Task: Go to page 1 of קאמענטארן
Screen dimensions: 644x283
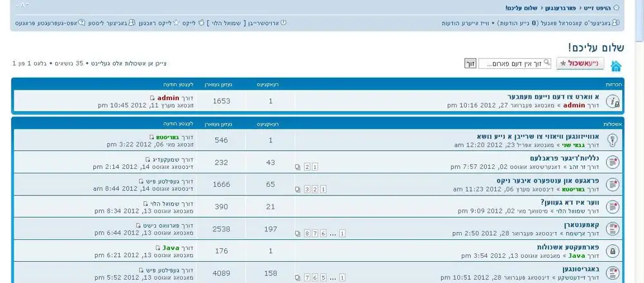Action: click(x=342, y=233)
